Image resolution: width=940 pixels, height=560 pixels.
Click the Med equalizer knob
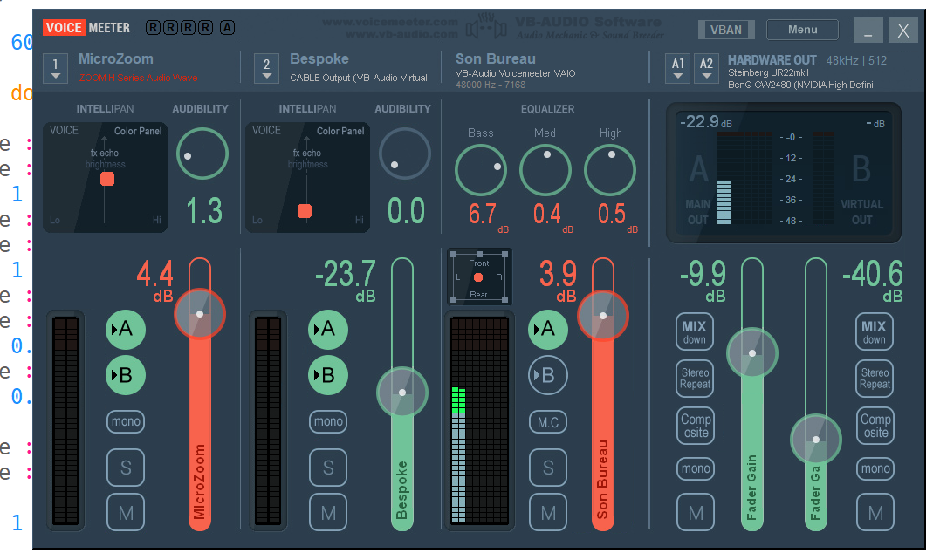(545, 170)
